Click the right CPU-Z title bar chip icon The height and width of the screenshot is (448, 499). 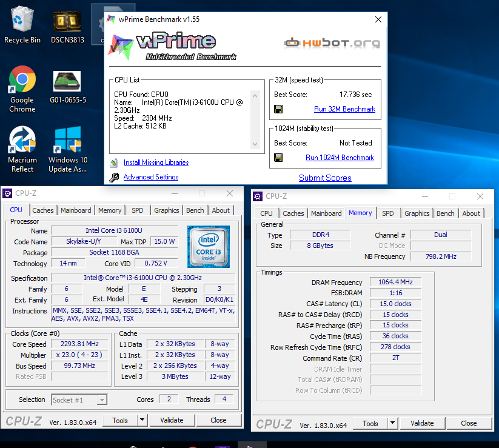click(x=258, y=196)
